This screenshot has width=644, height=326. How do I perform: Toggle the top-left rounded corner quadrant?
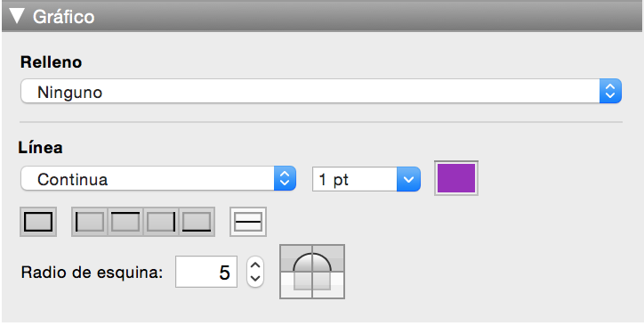[295, 258]
